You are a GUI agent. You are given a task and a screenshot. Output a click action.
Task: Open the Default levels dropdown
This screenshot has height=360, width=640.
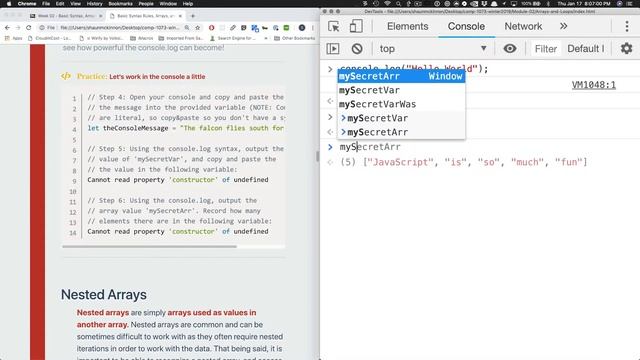(x=586, y=49)
